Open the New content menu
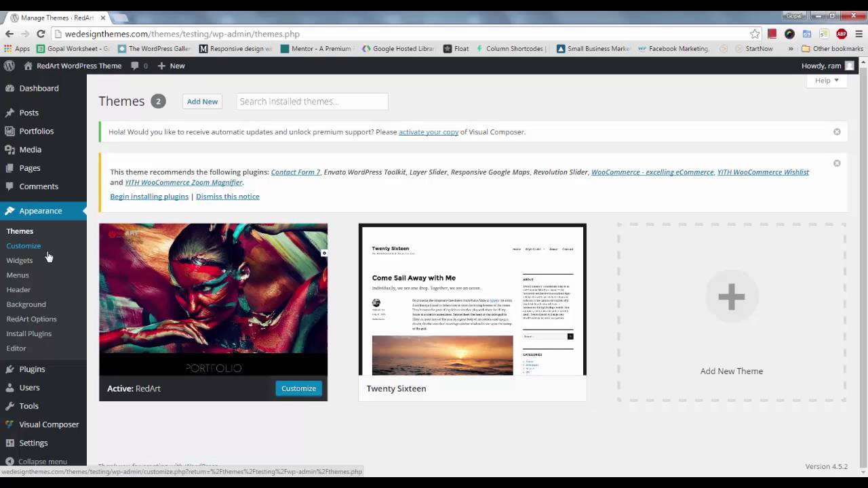This screenshot has height=488, width=868. 171,66
